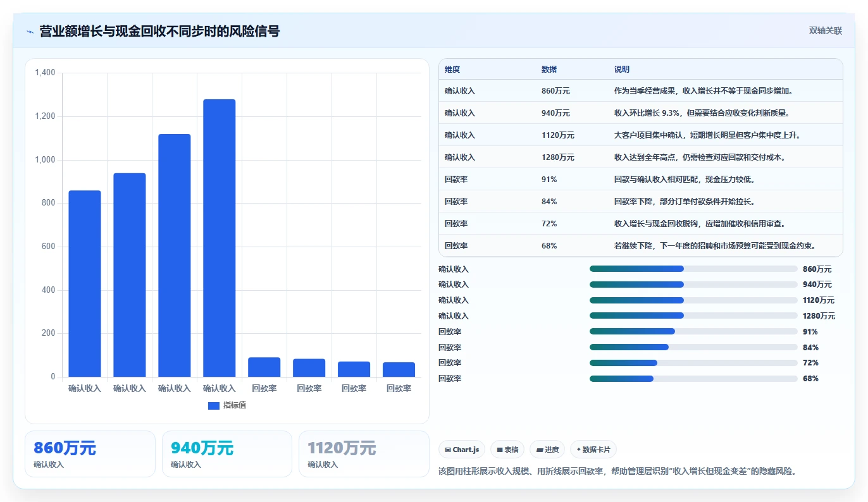Click the note mentioning 收入环比增长 9.3%
Image resolution: width=868 pixels, height=502 pixels.
click(x=702, y=113)
